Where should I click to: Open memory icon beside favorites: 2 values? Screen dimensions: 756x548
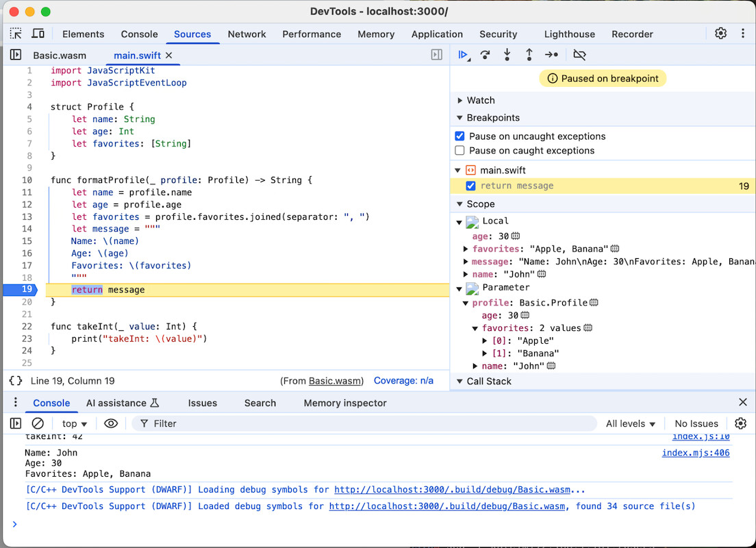point(588,327)
